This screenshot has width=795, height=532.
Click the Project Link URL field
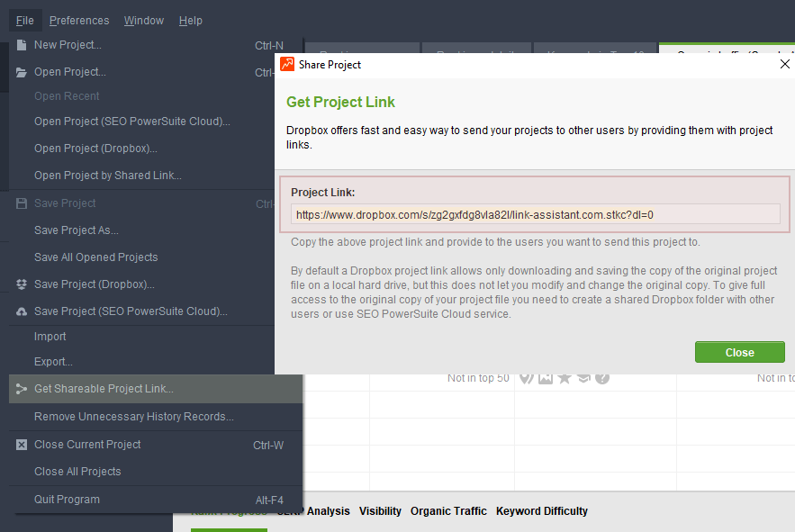(536, 214)
